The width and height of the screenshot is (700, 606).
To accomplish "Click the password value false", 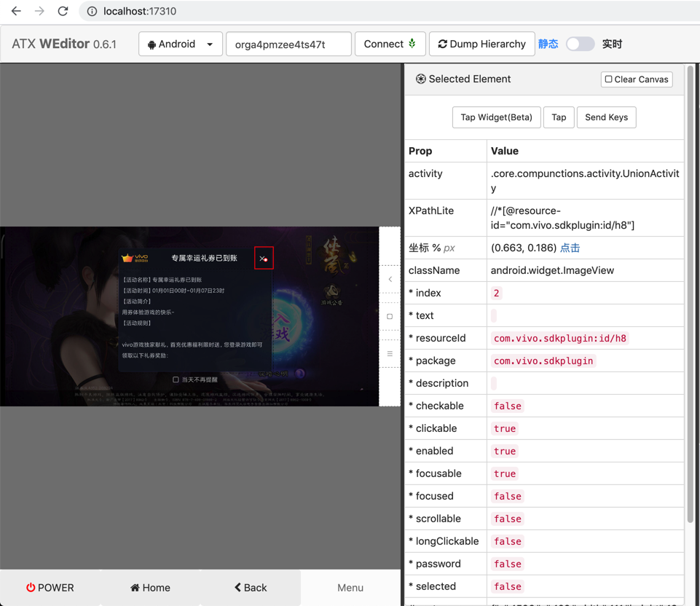I will [507, 564].
